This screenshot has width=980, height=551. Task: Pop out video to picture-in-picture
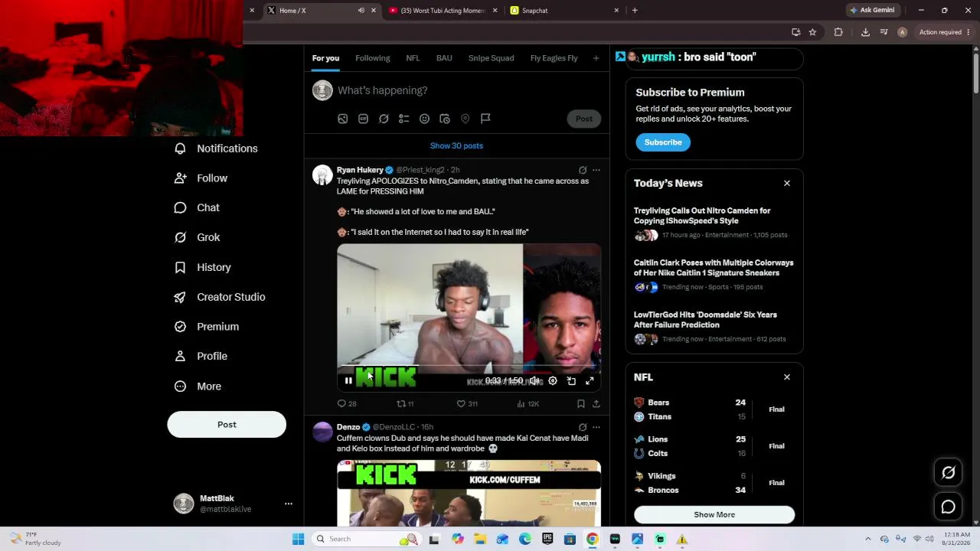tap(571, 380)
